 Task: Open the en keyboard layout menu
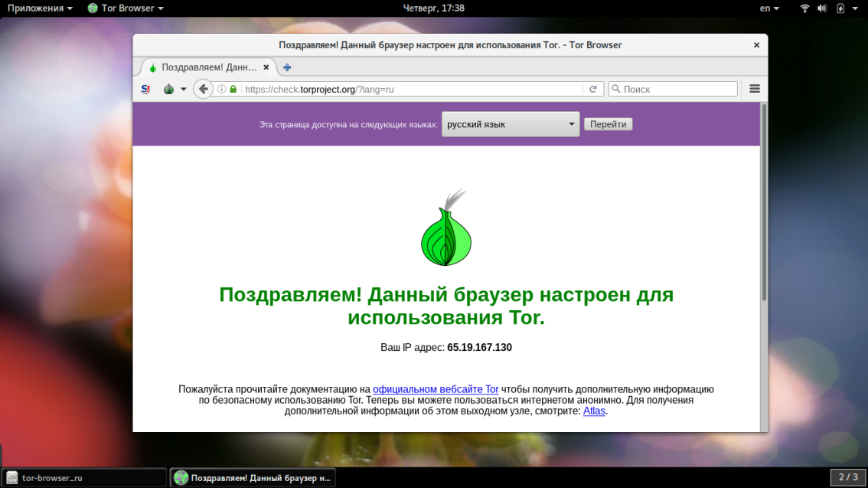[x=769, y=8]
